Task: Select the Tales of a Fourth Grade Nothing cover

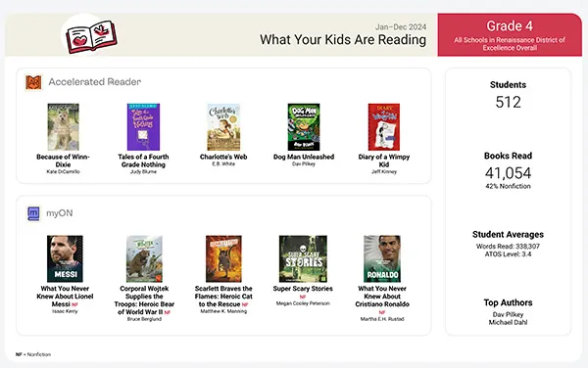Action: 143,127
